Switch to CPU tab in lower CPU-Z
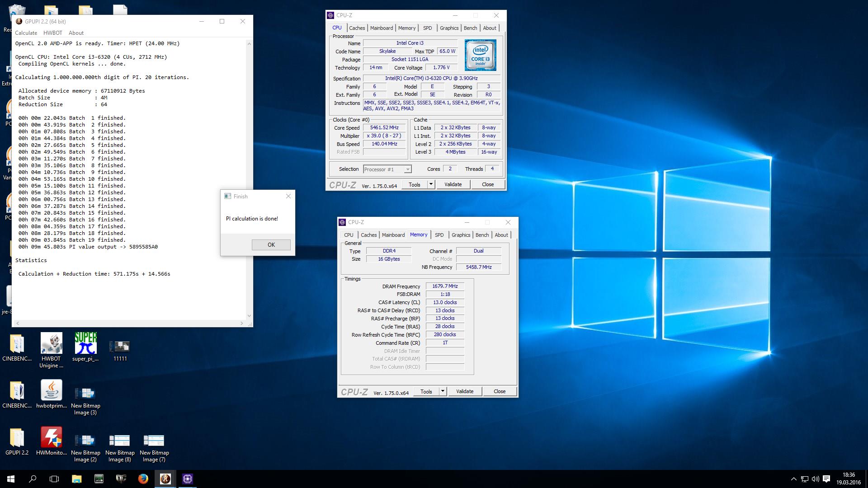This screenshot has height=488, width=868. click(x=349, y=235)
